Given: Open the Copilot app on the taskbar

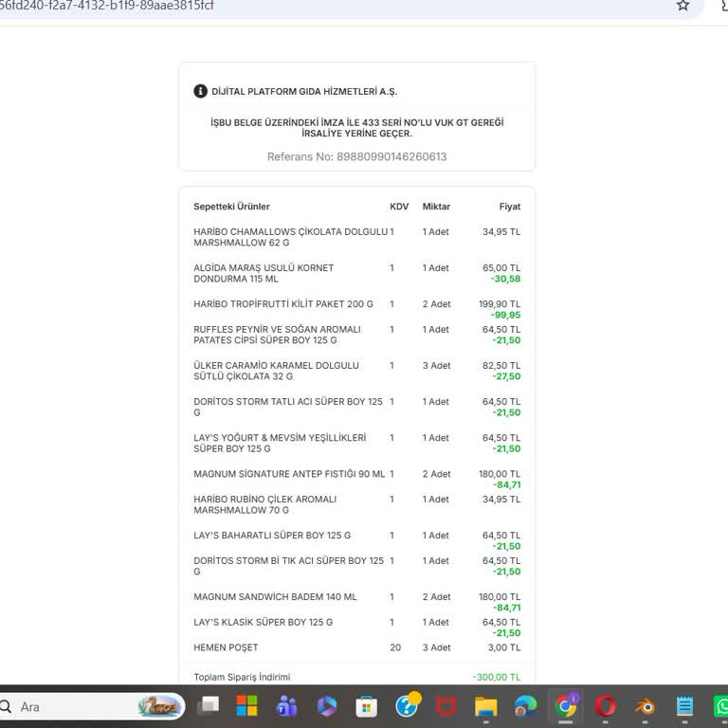Looking at the screenshot, I should [327, 706].
